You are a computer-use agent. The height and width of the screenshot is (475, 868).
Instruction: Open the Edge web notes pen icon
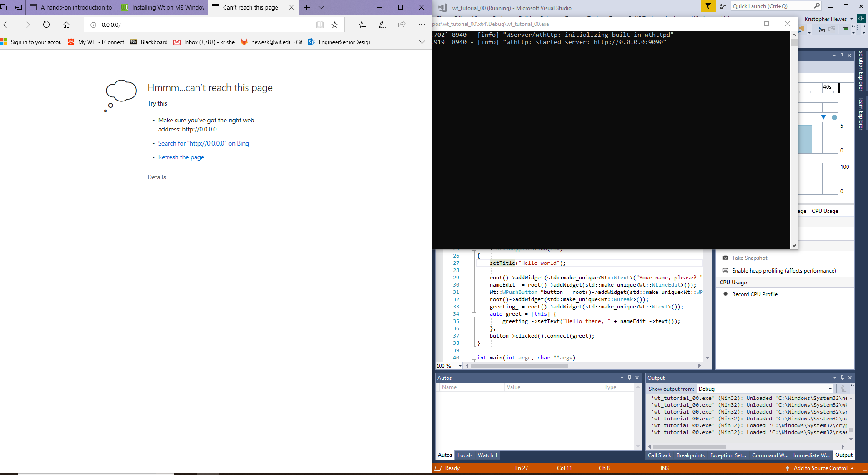pyautogui.click(x=382, y=25)
